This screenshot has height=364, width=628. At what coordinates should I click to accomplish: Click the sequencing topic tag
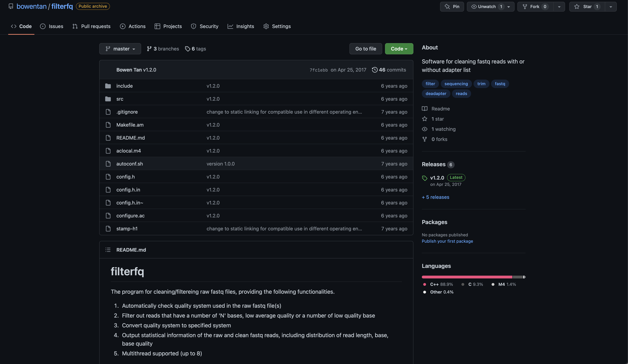[x=456, y=84]
